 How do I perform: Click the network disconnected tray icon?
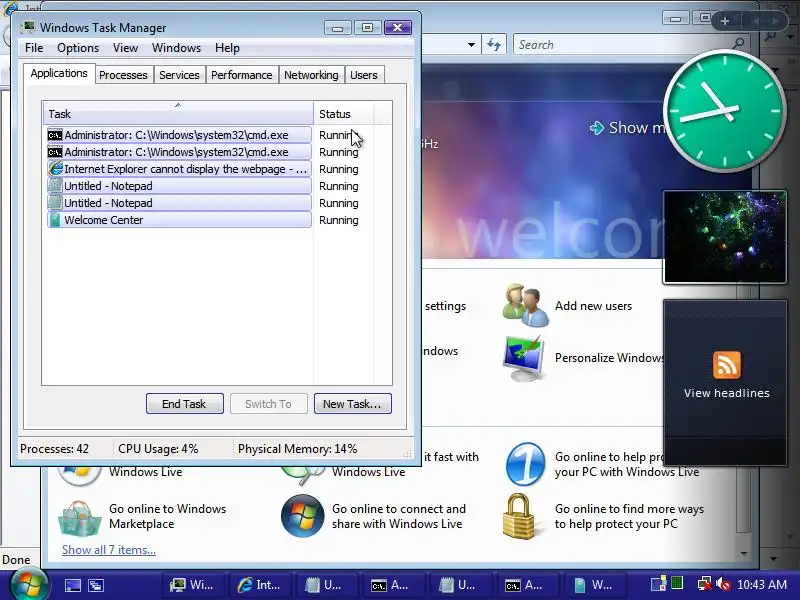[x=705, y=584]
